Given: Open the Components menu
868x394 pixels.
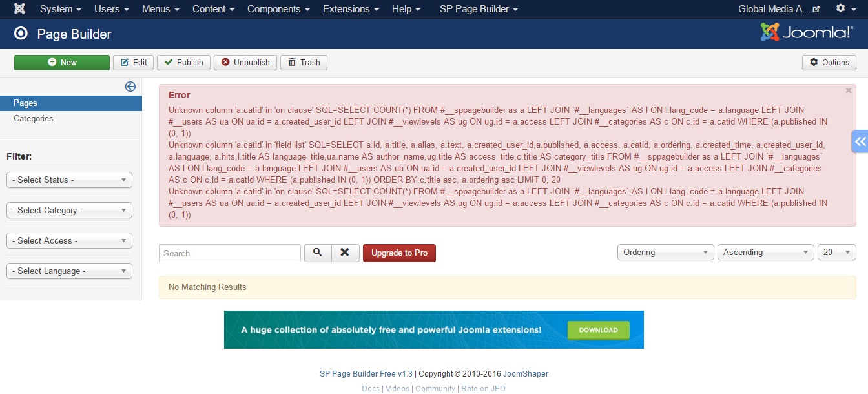Looking at the screenshot, I should [278, 9].
